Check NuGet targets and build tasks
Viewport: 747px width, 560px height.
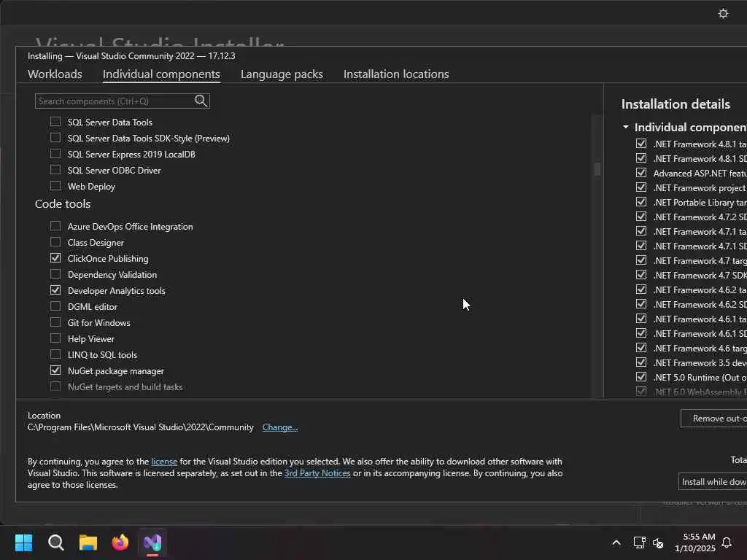point(55,386)
